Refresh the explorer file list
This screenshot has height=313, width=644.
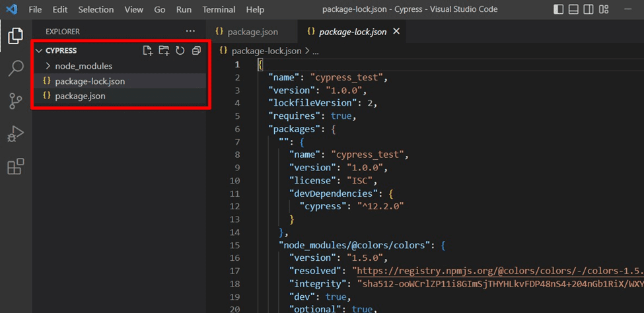[x=180, y=51]
